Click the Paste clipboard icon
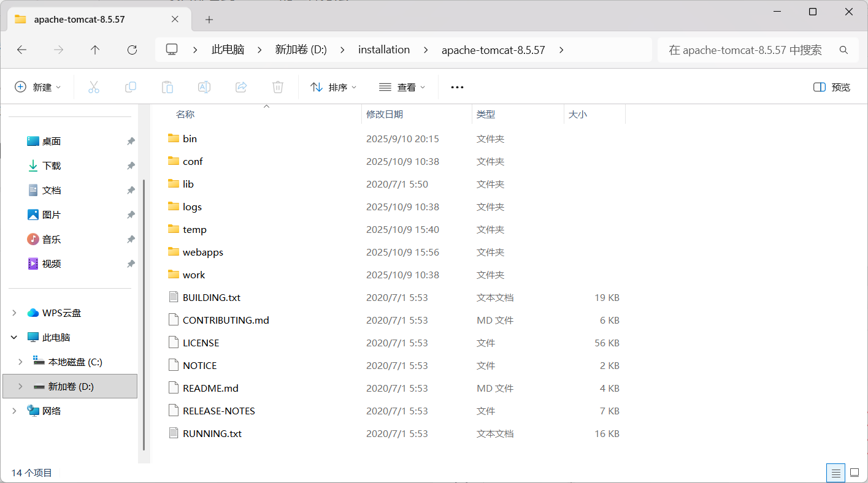868x483 pixels. pos(167,87)
